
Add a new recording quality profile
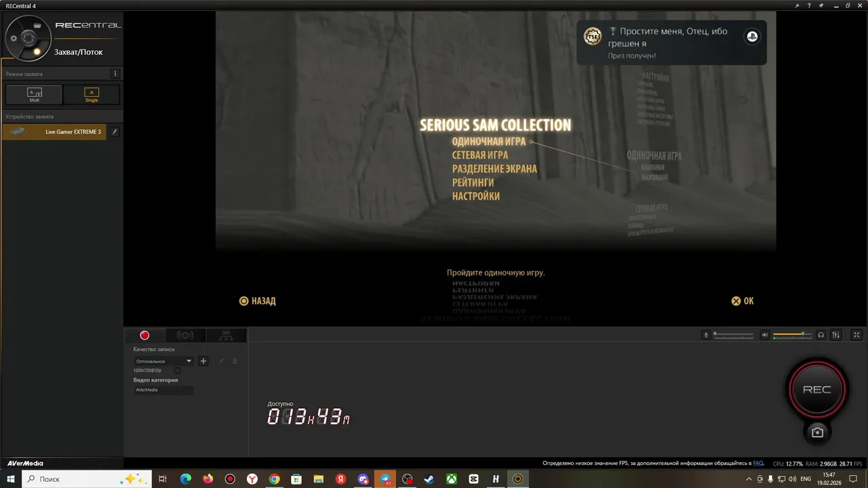[203, 361]
